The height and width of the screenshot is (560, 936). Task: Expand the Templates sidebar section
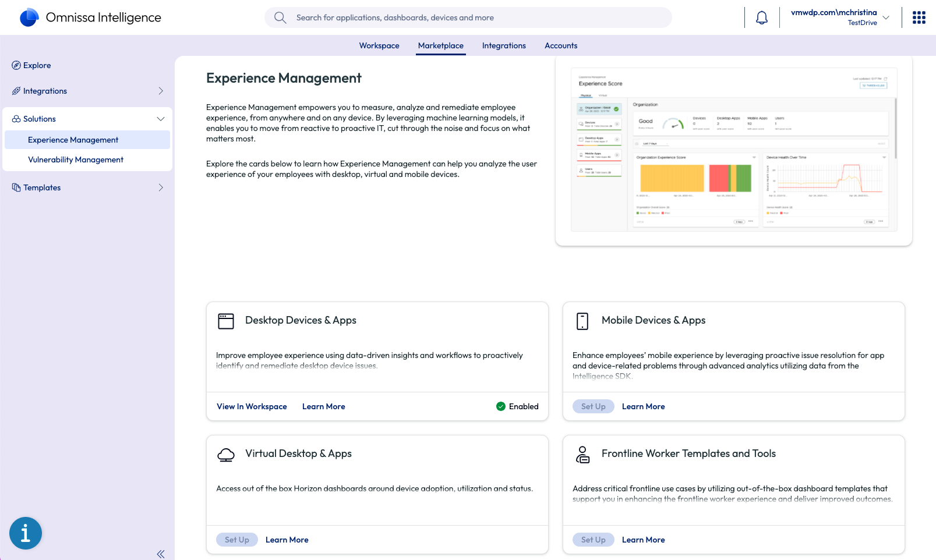click(x=161, y=187)
